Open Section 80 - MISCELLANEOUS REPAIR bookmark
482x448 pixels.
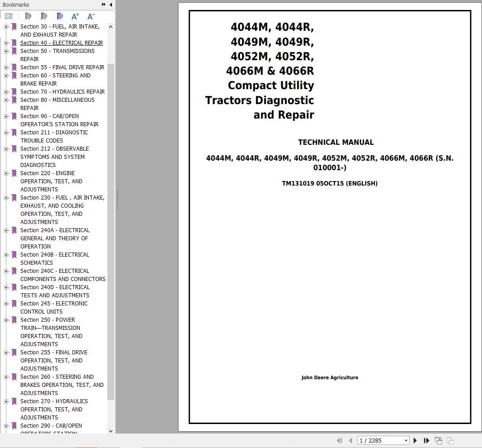pyautogui.click(x=58, y=104)
